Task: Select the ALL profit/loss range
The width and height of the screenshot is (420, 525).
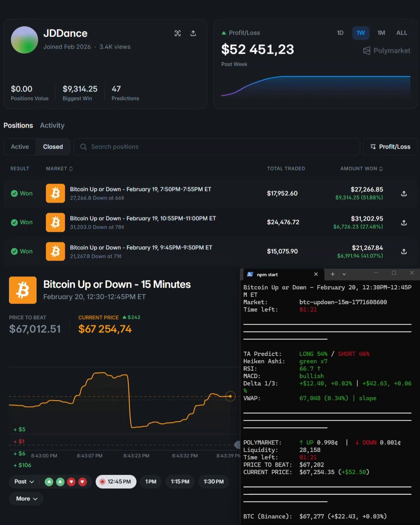Action: click(x=402, y=33)
